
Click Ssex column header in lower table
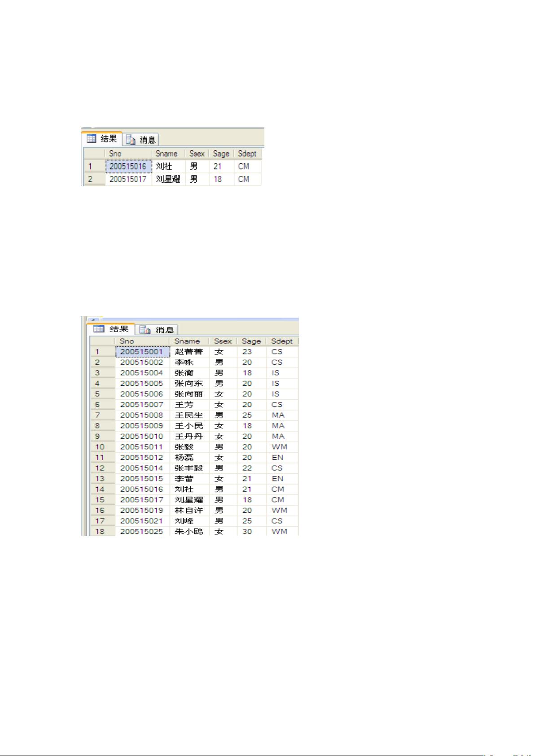(x=223, y=341)
